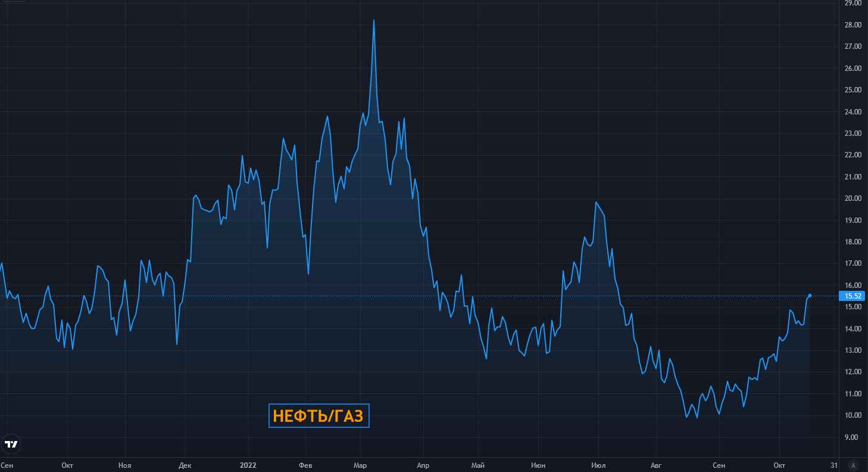This screenshot has width=868, height=472.
Task: Click the 13.00 price scale label
Action: click(x=853, y=350)
